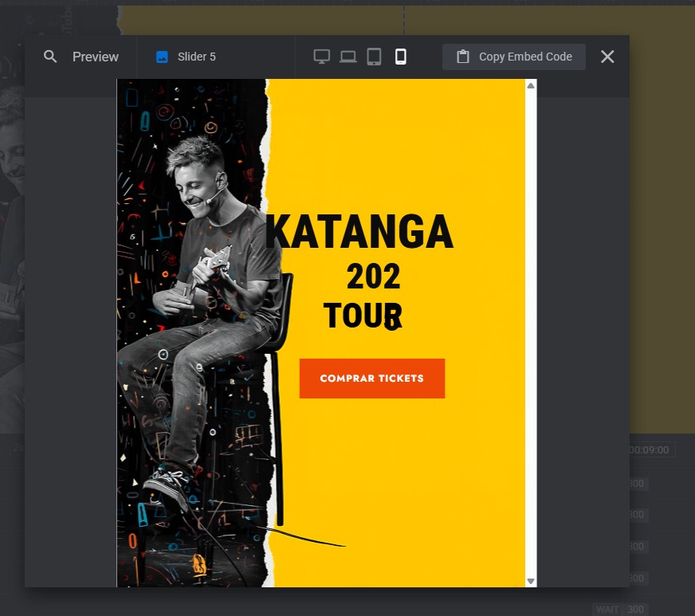Click the clipboard icon in embed button
Screen dimensions: 695x616
463,57
